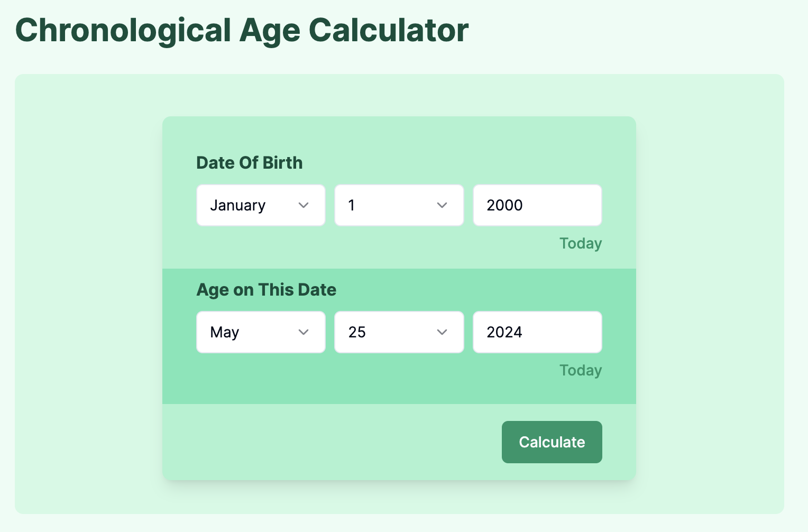Click the Today link under Date Of Birth
Viewport: 808px width, 532px height.
pyautogui.click(x=580, y=243)
